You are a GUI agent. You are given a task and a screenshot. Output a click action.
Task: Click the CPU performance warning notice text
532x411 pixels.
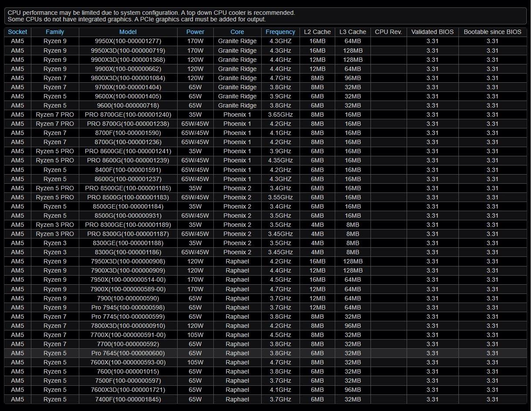pyautogui.click(x=151, y=13)
